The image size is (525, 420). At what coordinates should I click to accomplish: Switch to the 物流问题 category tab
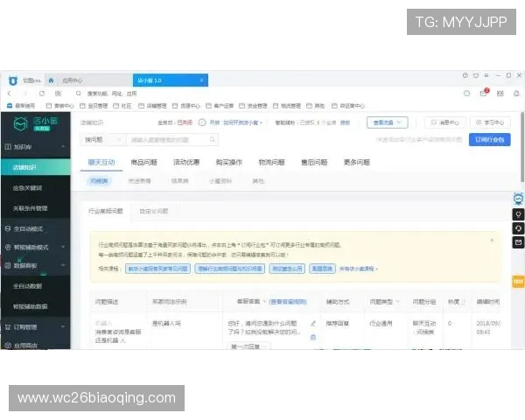(x=271, y=163)
